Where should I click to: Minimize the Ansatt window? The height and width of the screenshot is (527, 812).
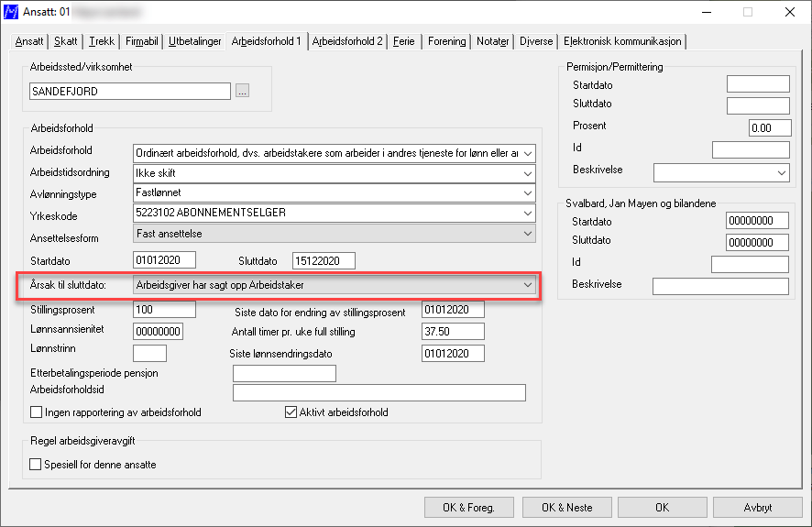click(x=707, y=12)
